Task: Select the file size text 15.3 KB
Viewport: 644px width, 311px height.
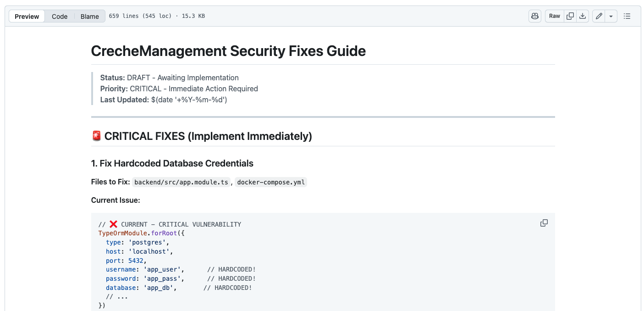Action: click(193, 16)
